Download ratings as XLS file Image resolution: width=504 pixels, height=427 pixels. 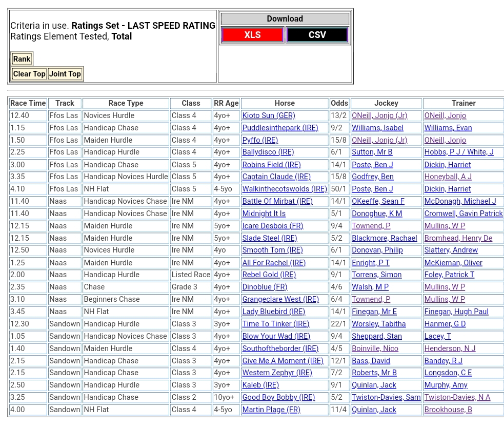[252, 35]
